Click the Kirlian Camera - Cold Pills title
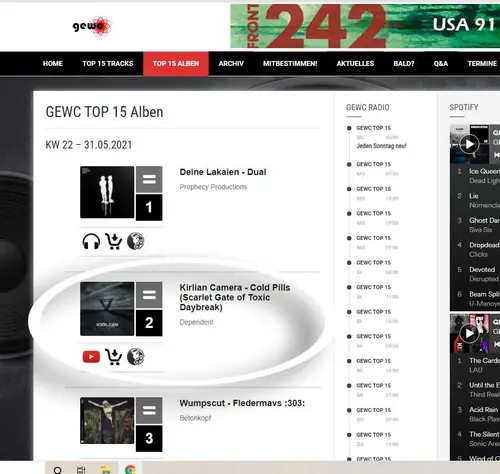500x474 pixels. [235, 297]
